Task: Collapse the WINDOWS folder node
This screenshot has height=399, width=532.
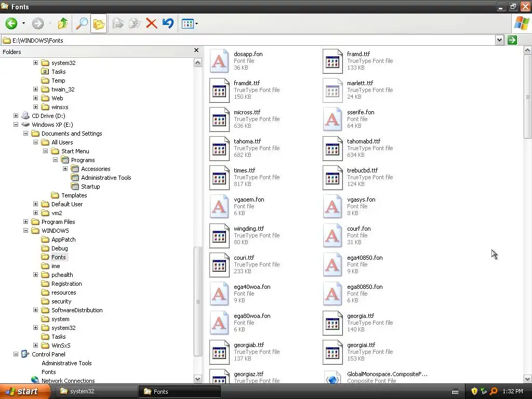Action: [25, 230]
